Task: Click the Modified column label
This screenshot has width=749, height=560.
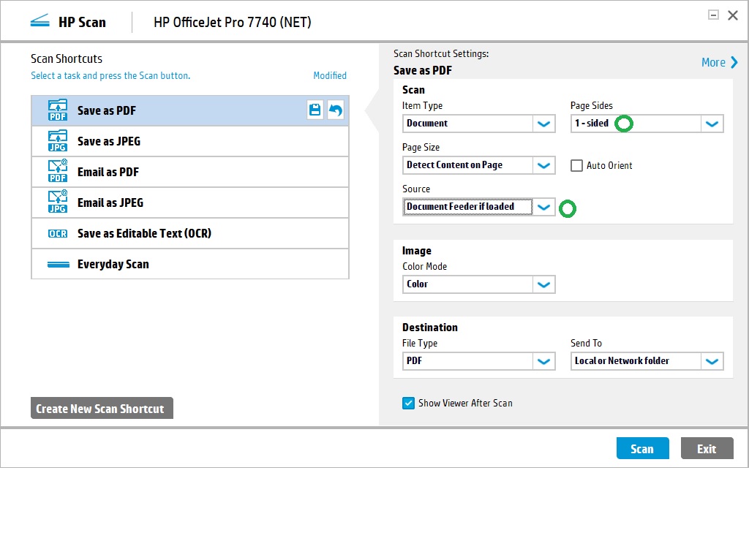Action: (330, 75)
